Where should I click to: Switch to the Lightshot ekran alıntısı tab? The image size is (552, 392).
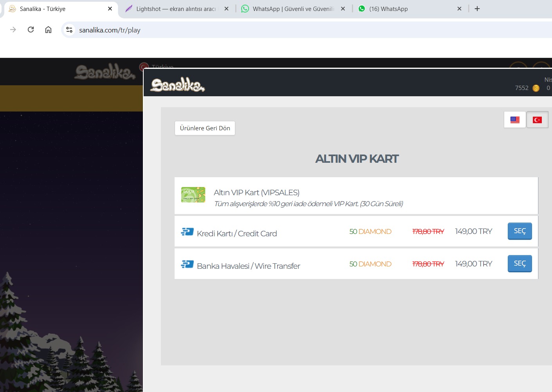[x=176, y=9]
